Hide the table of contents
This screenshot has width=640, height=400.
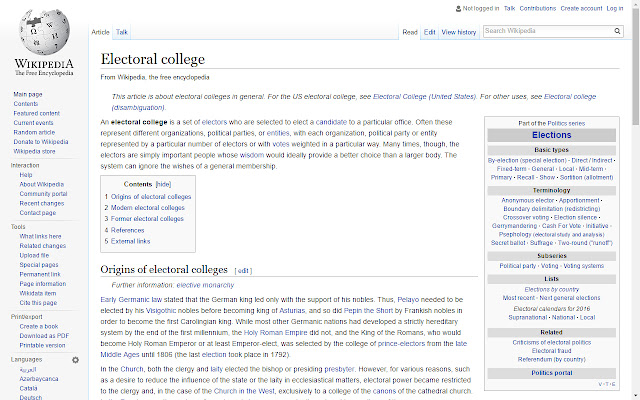163,185
